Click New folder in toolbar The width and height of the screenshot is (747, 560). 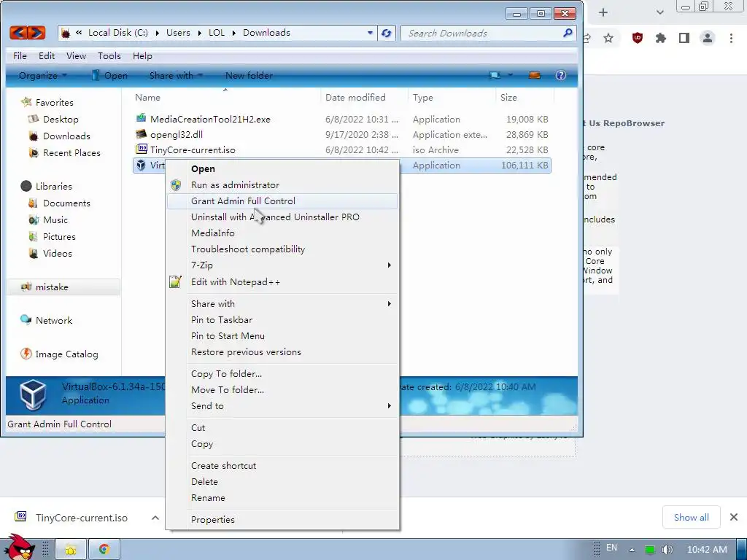(249, 75)
